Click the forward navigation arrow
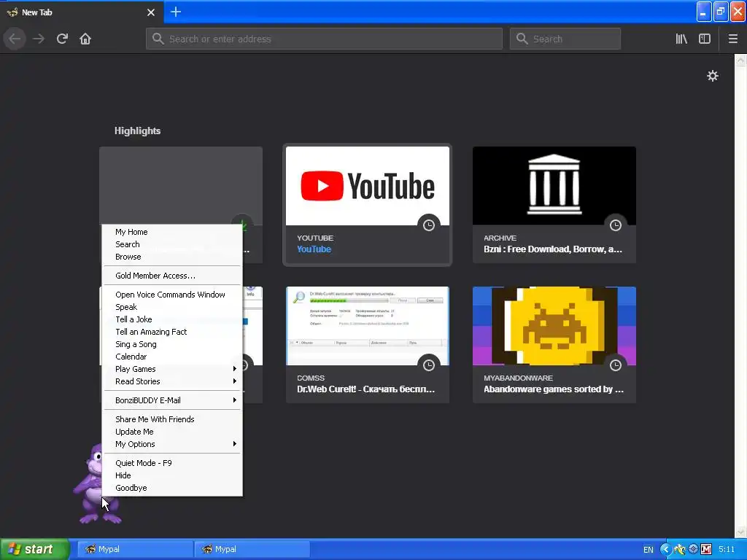747x560 pixels. [x=39, y=39]
